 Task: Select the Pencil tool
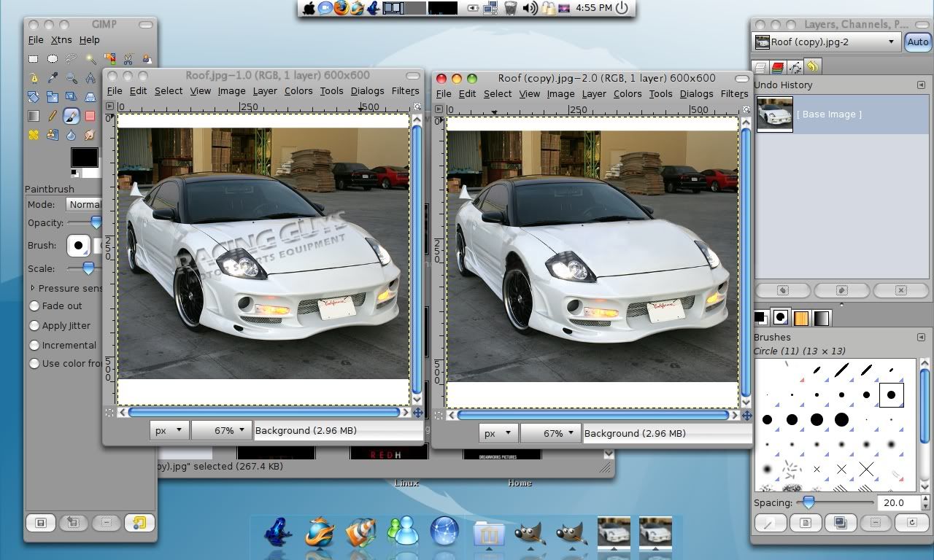click(53, 116)
